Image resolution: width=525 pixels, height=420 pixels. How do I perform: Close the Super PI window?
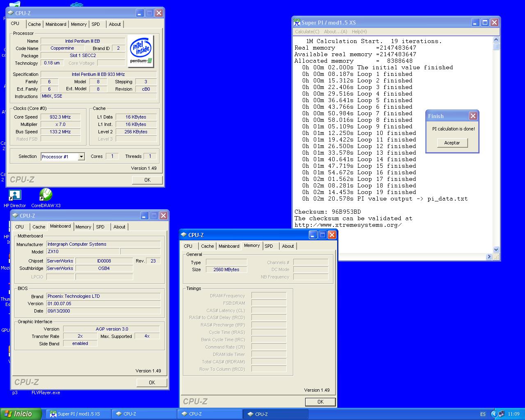tap(494, 22)
